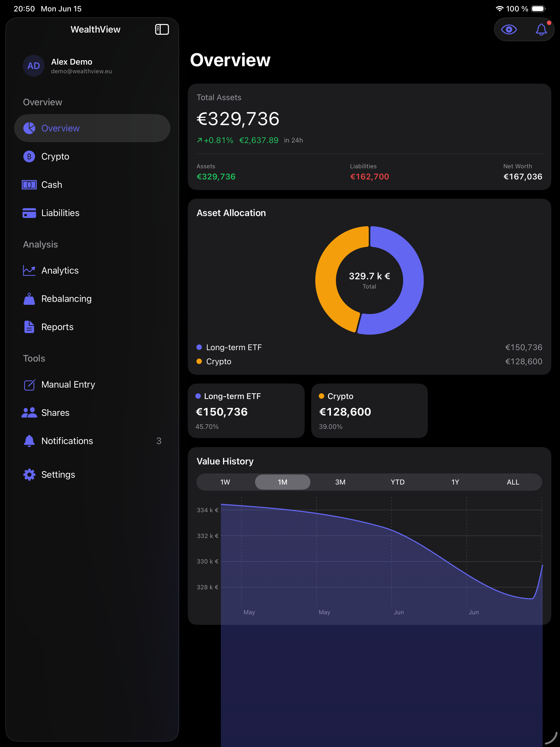The height and width of the screenshot is (747, 560).
Task: Click the AD profile avatar
Action: 33,65
